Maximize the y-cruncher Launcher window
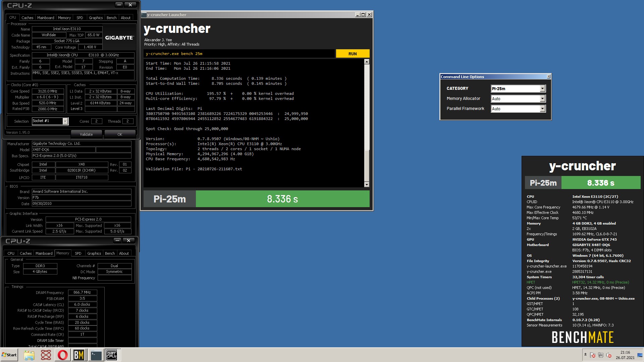 click(x=363, y=15)
